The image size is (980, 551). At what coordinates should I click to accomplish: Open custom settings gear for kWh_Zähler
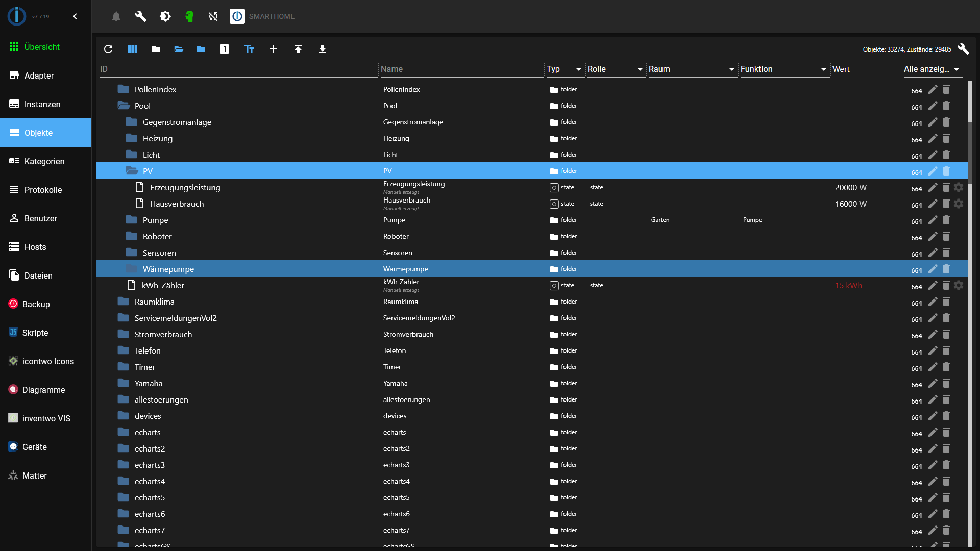point(959,285)
